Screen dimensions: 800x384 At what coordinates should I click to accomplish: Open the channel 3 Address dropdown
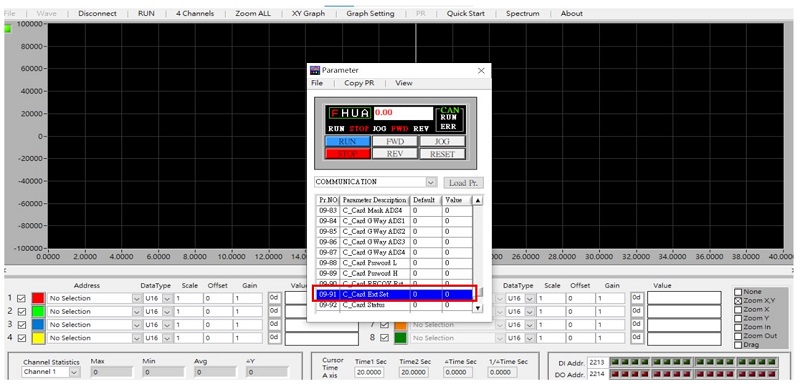(x=137, y=324)
